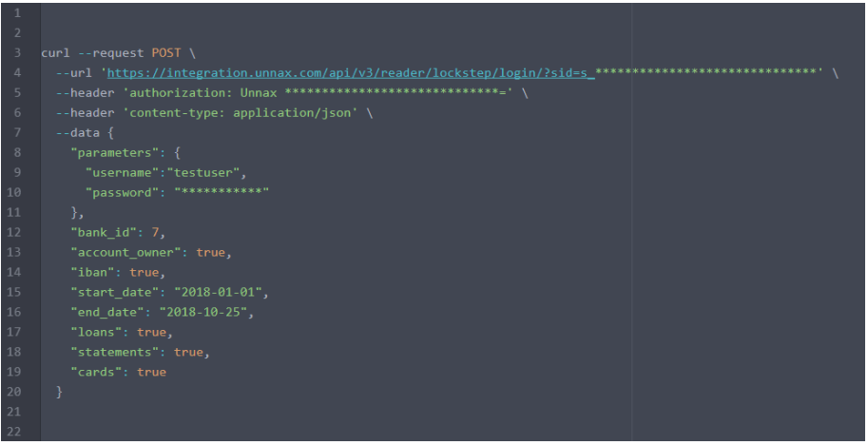Click the POST keyword on line 3
Screen dimensions: 868x445
[166, 53]
